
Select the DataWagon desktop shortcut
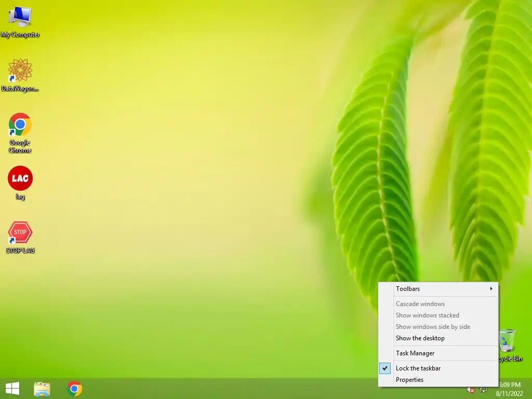click(x=20, y=75)
